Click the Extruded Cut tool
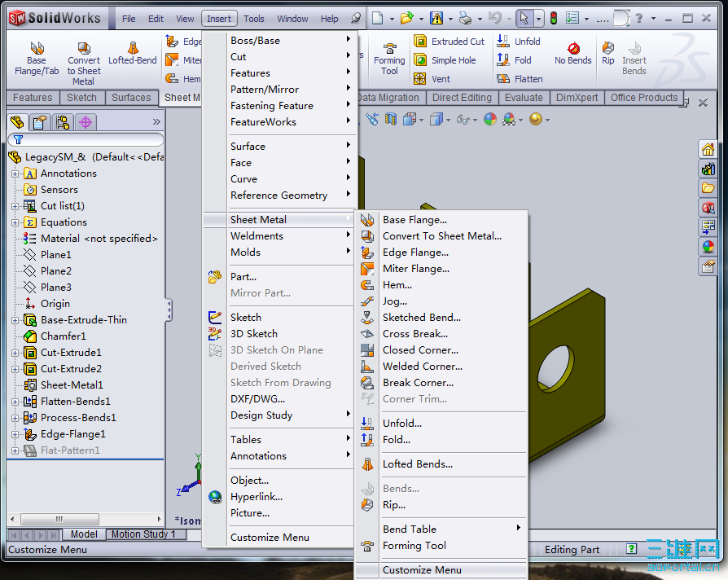Screen dimensions: 728x580 tap(449, 42)
